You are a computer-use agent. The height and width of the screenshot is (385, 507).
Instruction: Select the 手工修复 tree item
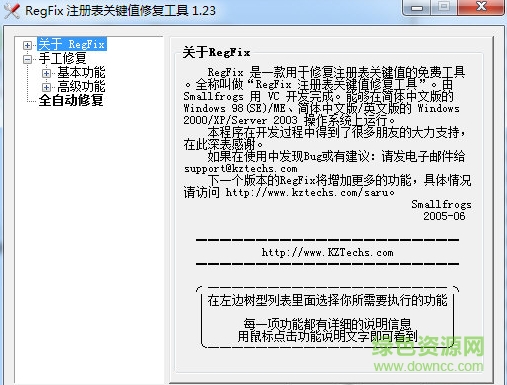pos(62,58)
